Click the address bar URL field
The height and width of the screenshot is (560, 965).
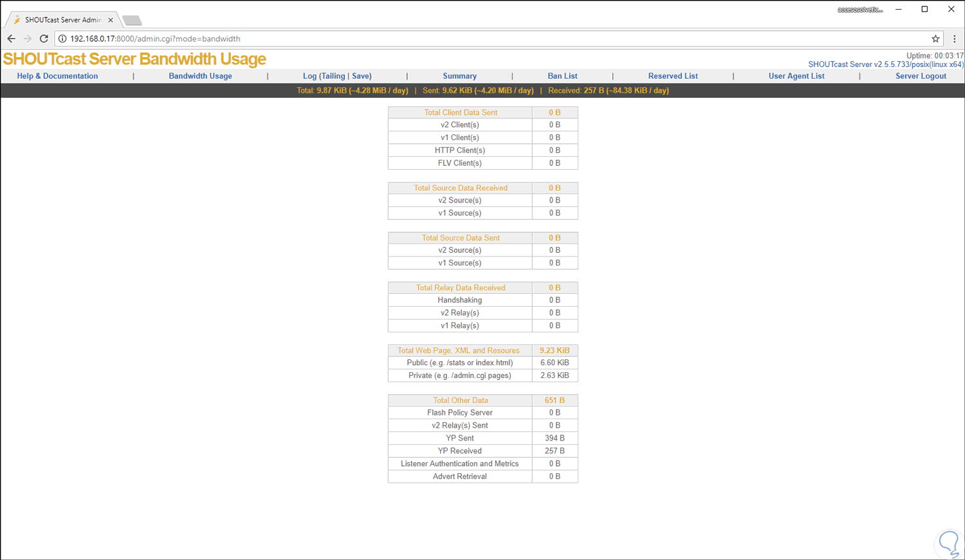click(499, 39)
